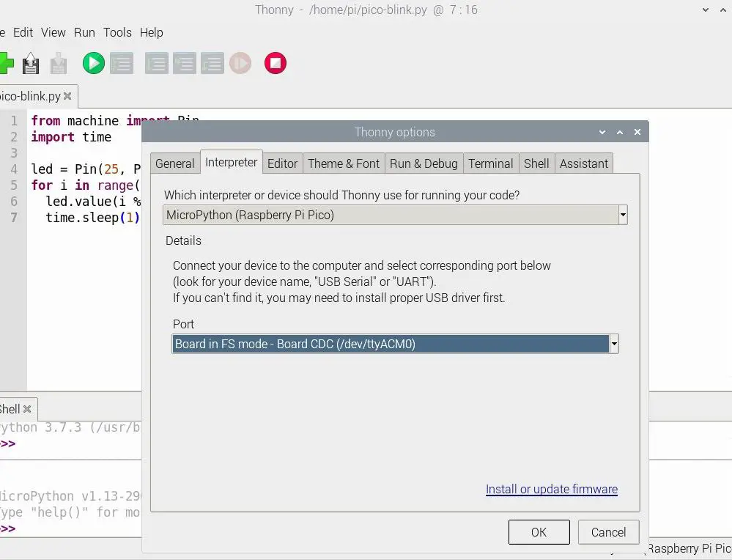732x560 pixels.
Task: Click the Debug current script toolbar icon
Action: pos(122,63)
